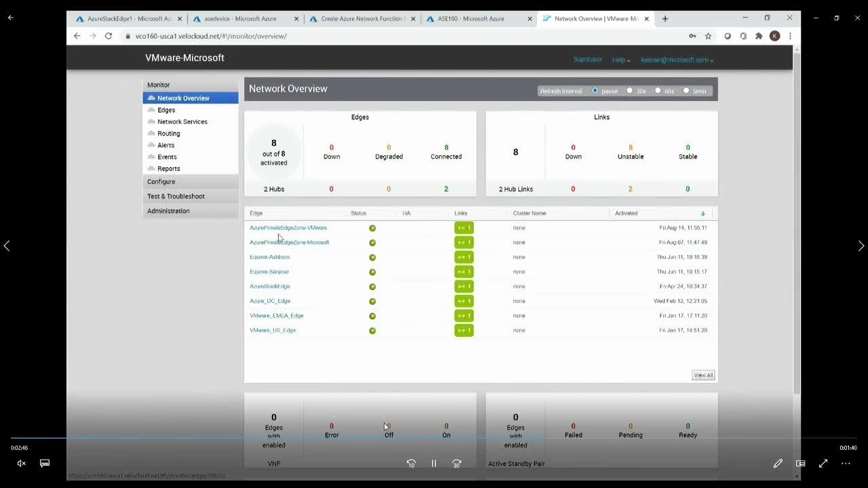
Task: Select the 30s refresh interval
Action: pos(629,91)
